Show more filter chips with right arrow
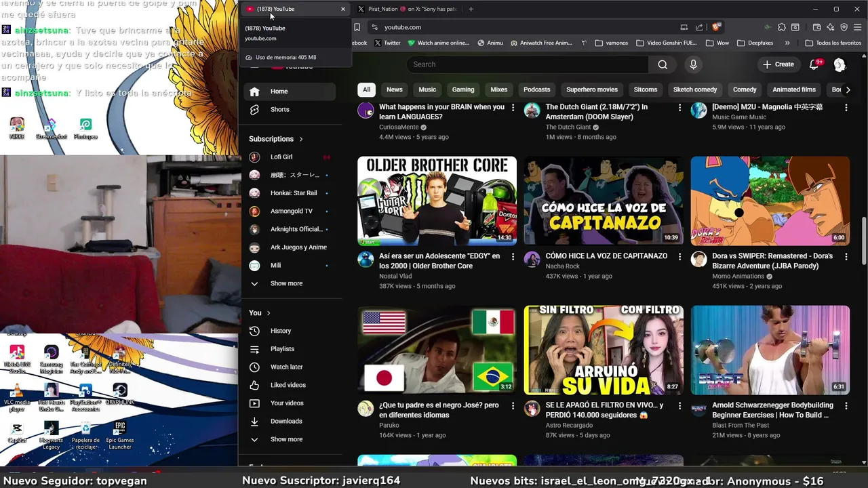Viewport: 868px width, 488px height. pos(848,89)
